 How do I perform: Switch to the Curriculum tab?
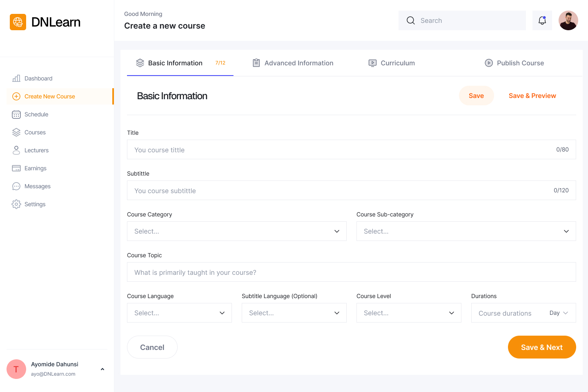(x=392, y=63)
